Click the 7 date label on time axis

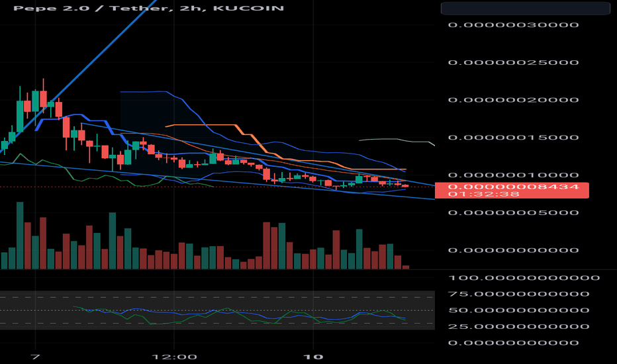(x=35, y=357)
